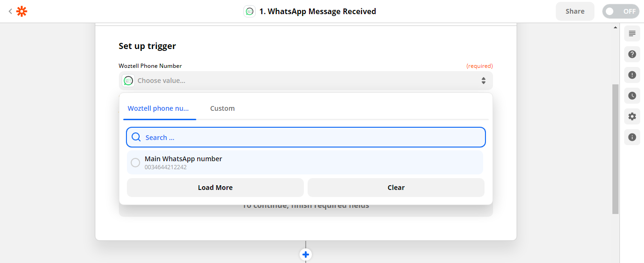Show the alert exclamation icon panel
This screenshot has height=263, width=644.
(632, 75)
